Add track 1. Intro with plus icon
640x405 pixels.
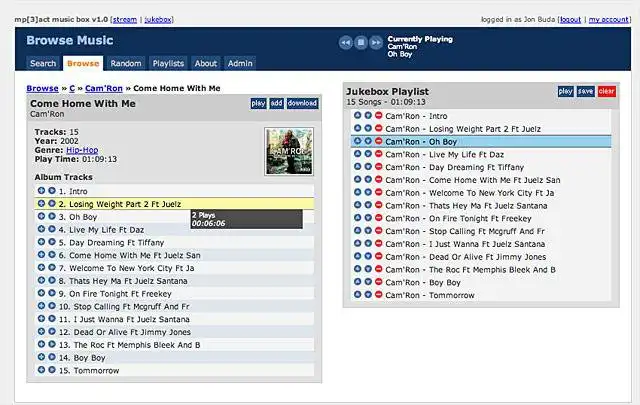coord(41,191)
